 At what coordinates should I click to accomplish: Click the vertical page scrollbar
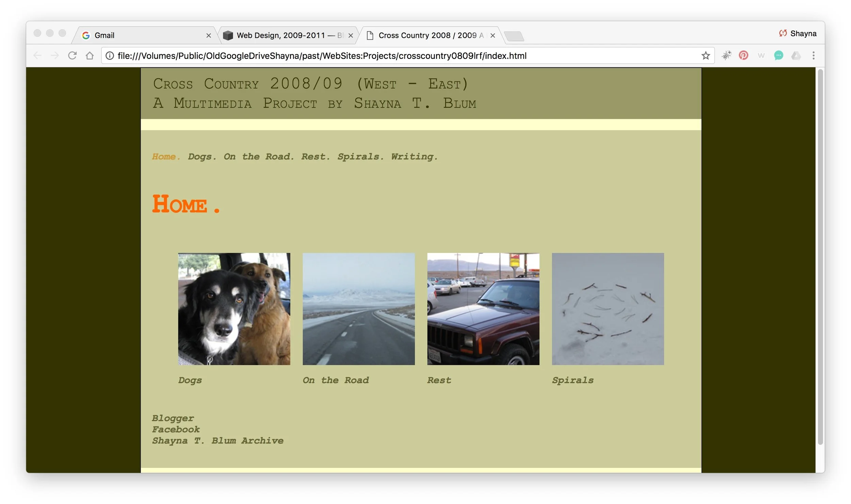(x=820, y=255)
